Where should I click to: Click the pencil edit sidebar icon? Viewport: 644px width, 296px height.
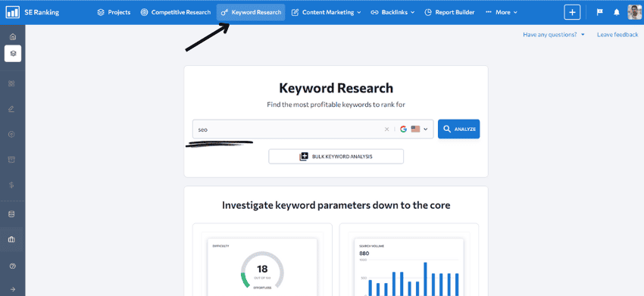11,109
